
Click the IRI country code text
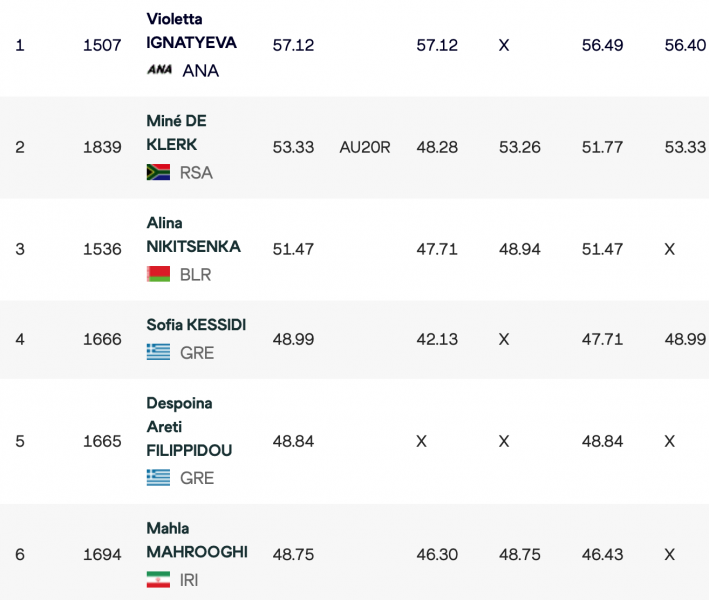(189, 579)
